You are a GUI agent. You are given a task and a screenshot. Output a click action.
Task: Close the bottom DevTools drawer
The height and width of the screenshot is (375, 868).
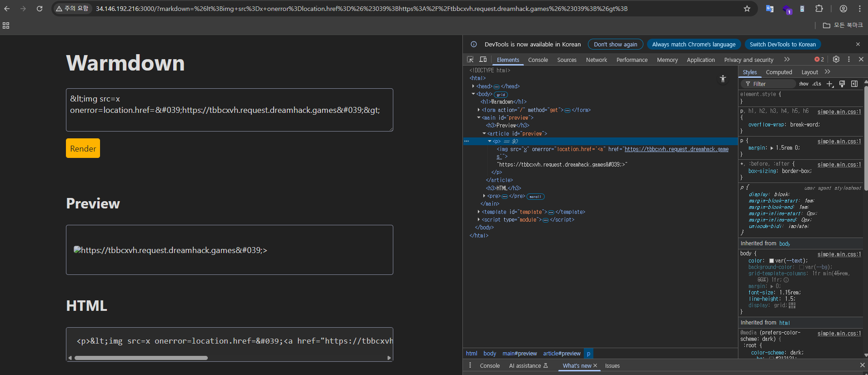tap(862, 365)
